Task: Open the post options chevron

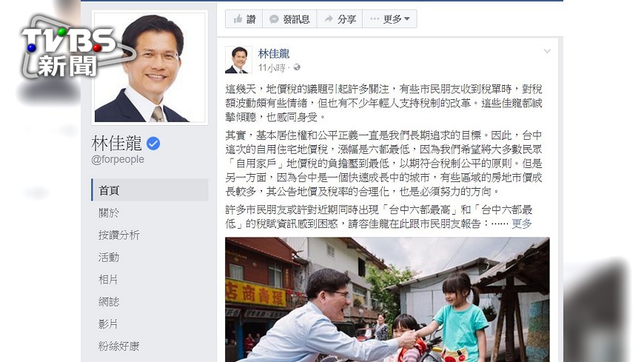Action: point(547,51)
